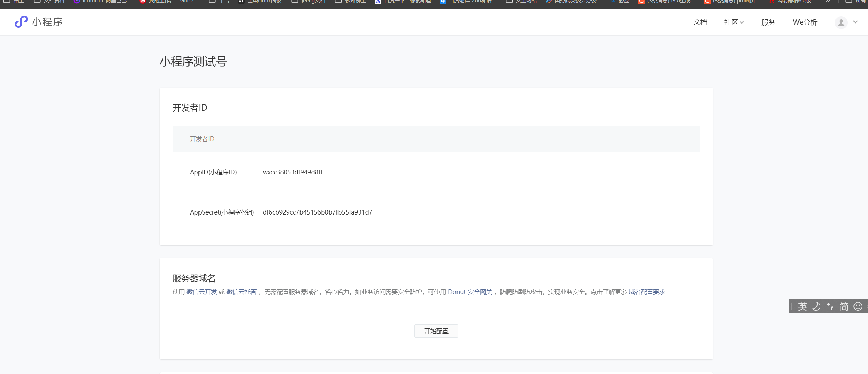This screenshot has width=868, height=374.
Task: Click the 小程序 logo icon
Action: [21, 22]
